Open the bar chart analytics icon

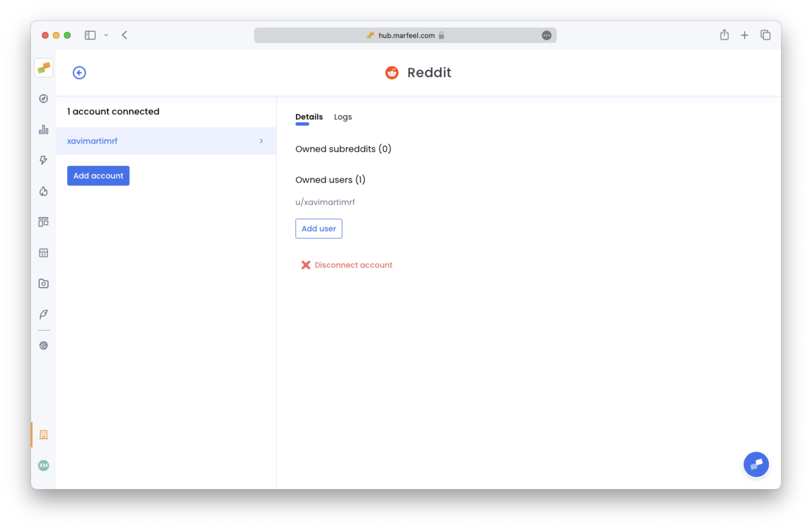coord(43,130)
